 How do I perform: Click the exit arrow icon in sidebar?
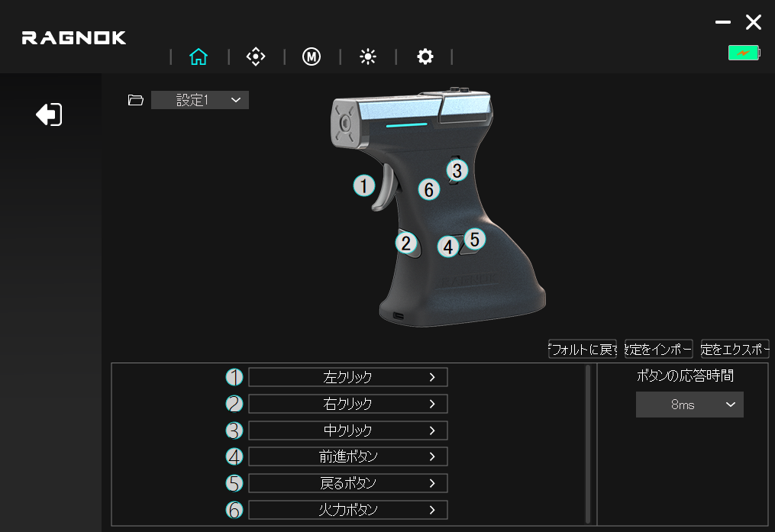click(49, 115)
